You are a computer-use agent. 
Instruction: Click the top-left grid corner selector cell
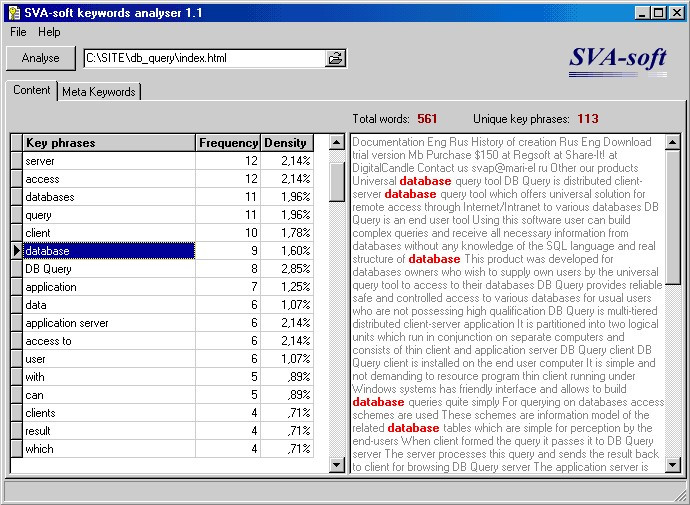click(17, 143)
